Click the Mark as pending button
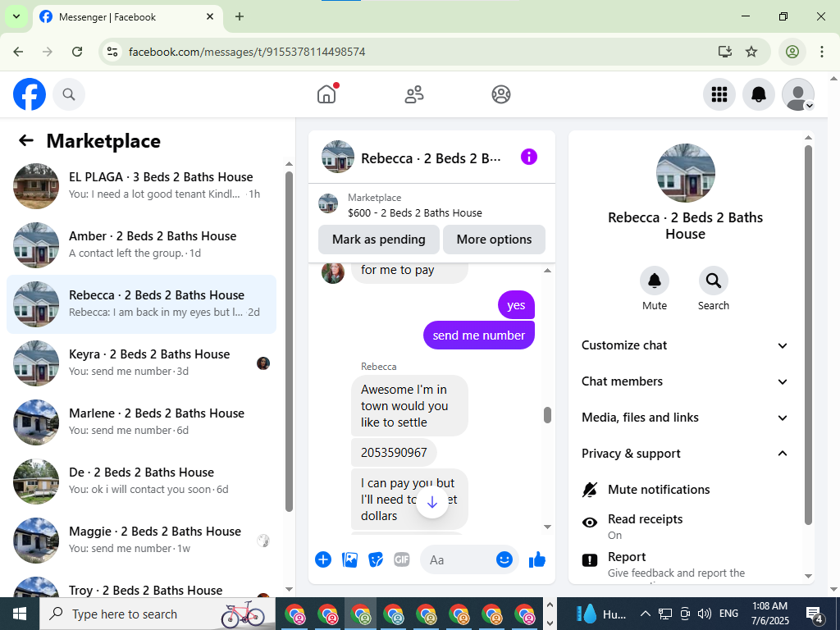This screenshot has width=840, height=630. (x=379, y=240)
